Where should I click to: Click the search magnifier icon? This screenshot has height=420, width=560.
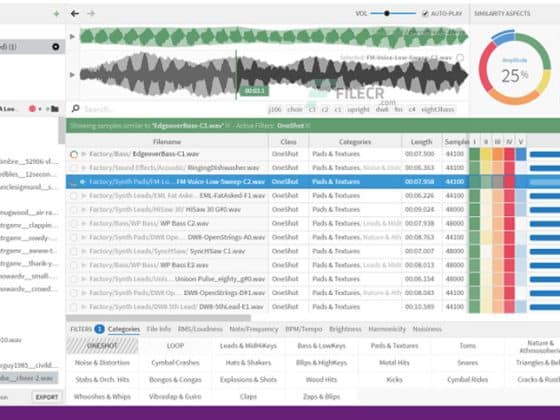[76, 108]
